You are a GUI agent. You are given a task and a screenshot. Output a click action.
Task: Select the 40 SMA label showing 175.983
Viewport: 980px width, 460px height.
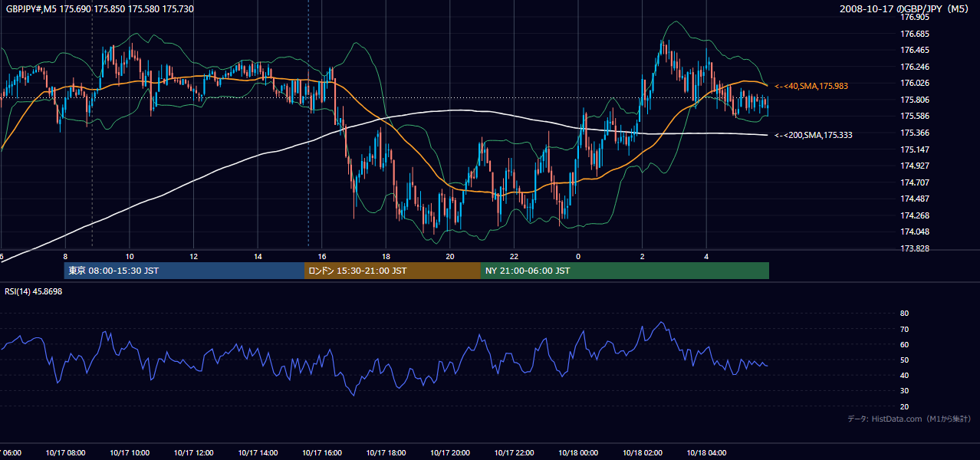coord(811,86)
